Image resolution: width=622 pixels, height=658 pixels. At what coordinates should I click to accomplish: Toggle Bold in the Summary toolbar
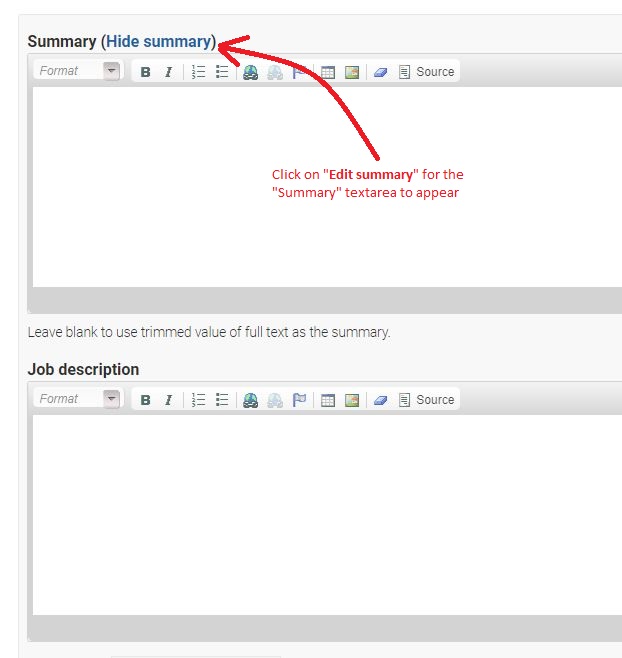[x=145, y=72]
